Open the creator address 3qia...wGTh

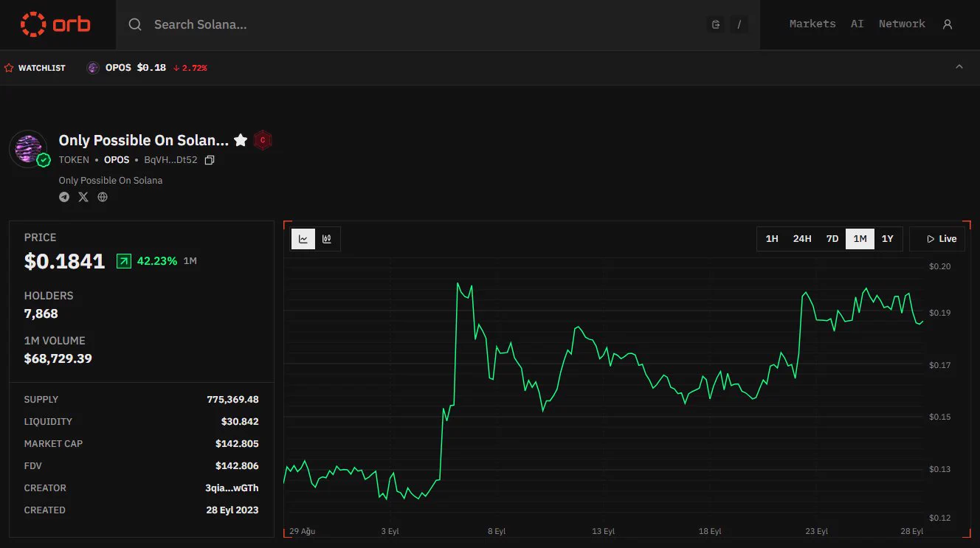click(232, 488)
